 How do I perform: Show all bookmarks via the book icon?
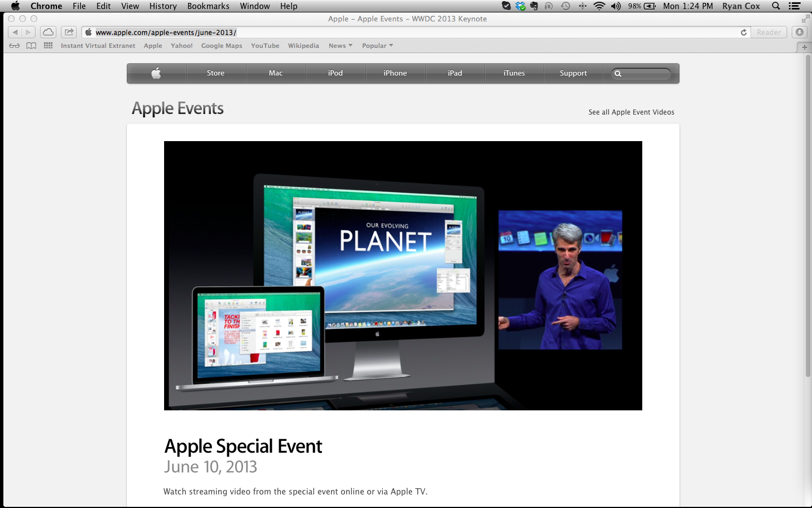32,46
